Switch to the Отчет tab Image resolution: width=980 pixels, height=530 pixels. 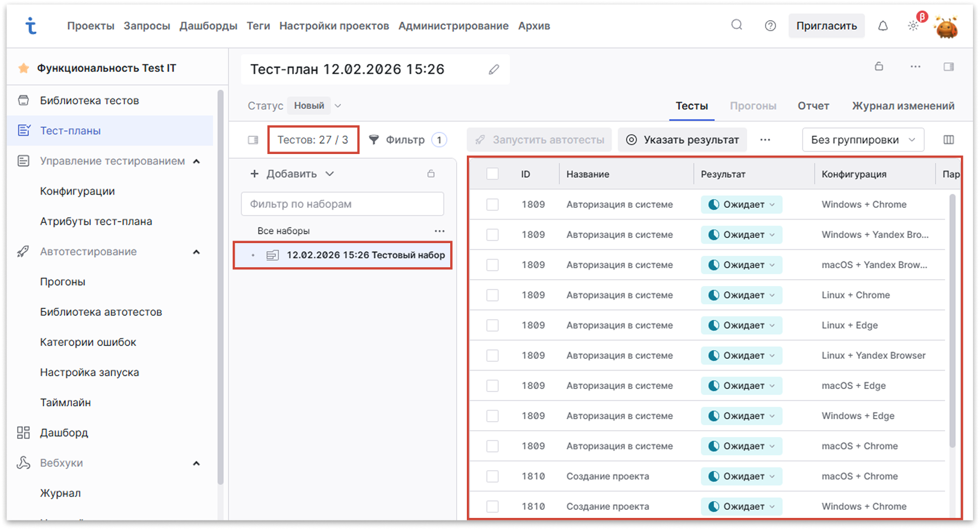[x=813, y=106]
